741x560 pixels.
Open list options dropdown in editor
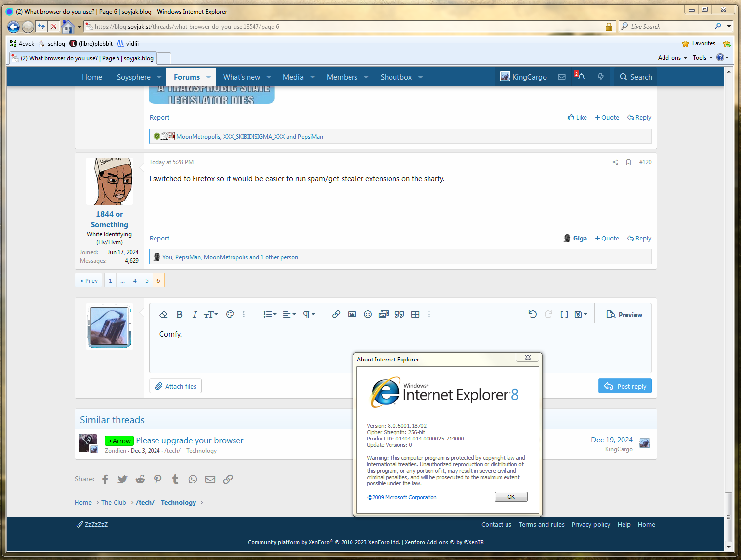270,314
